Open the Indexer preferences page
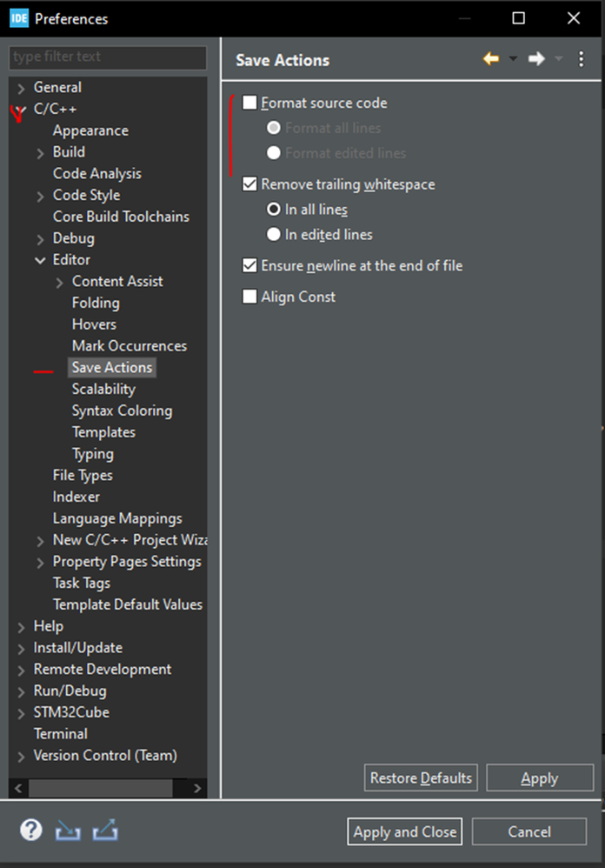Image resolution: width=605 pixels, height=868 pixels. [76, 497]
